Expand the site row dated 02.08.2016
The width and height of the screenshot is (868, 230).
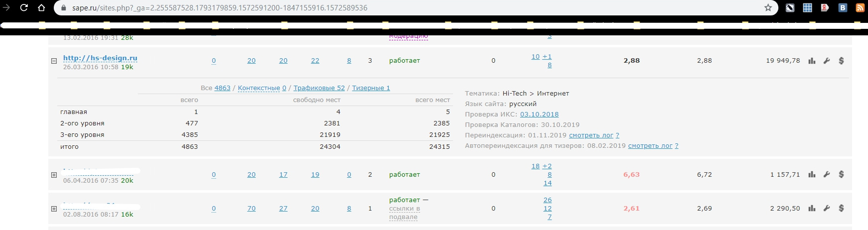[54, 209]
